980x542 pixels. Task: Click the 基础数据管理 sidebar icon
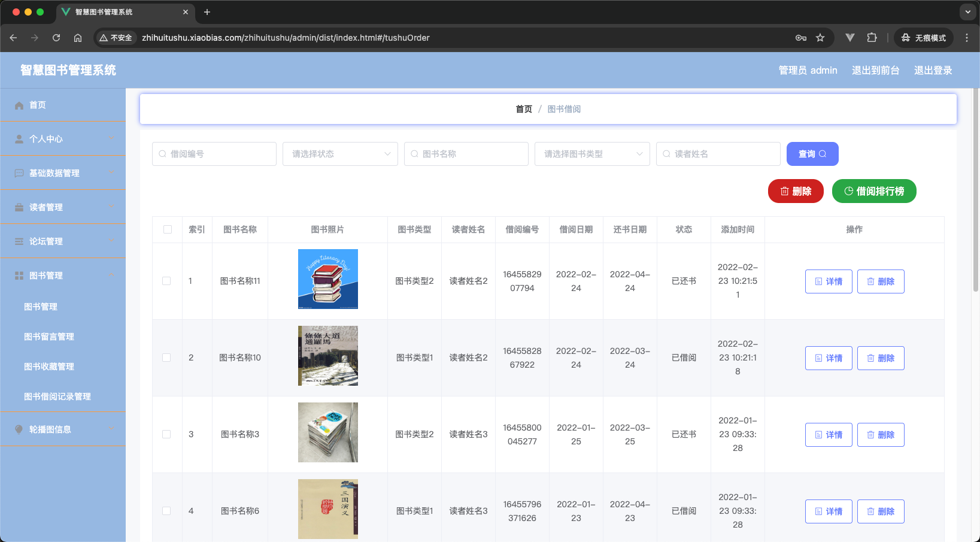coord(19,173)
